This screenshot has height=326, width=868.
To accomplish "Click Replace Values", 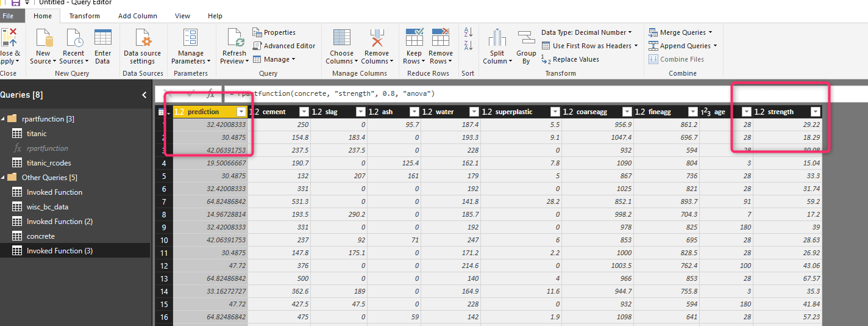I will point(571,59).
